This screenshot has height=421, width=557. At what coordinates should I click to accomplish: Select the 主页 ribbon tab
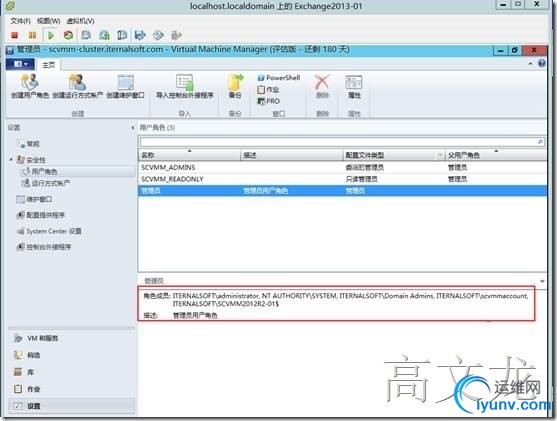click(49, 65)
